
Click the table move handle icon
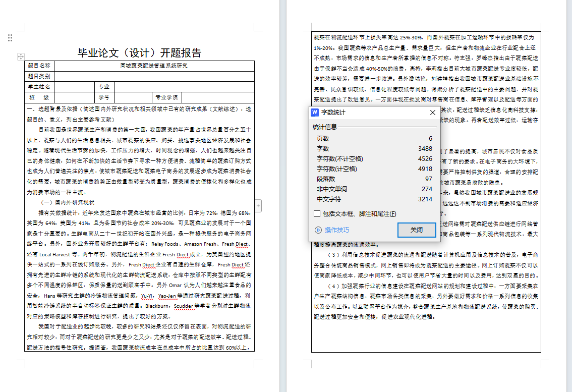(21, 57)
